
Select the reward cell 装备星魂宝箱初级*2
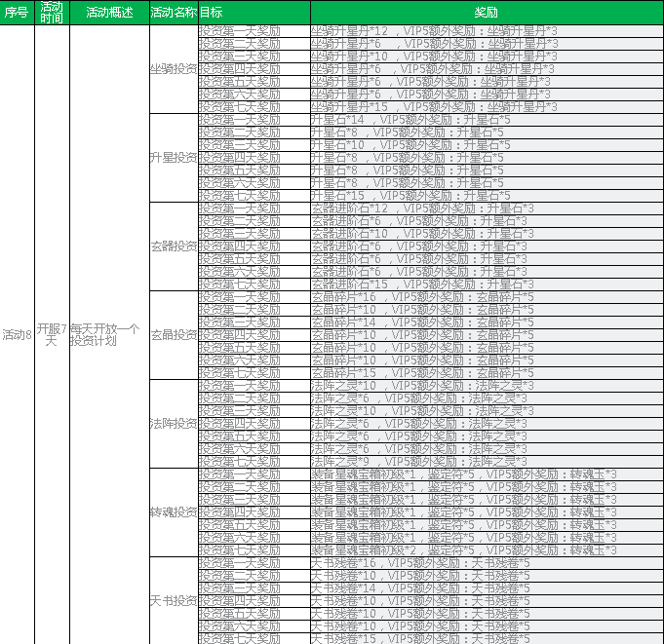coord(487,550)
